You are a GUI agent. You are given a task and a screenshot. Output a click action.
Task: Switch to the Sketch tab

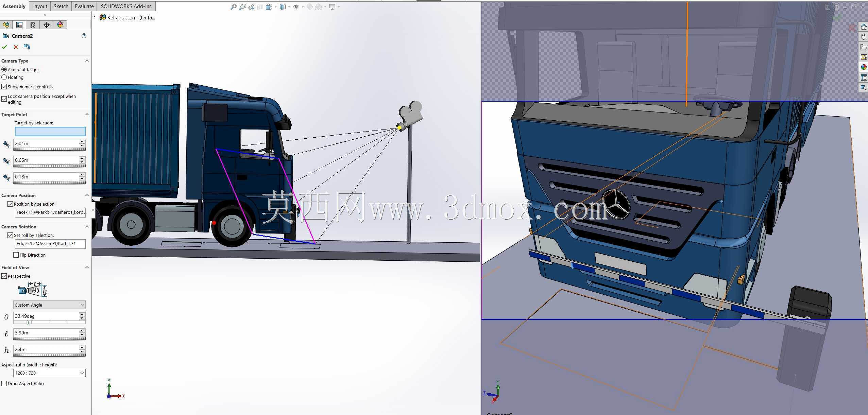point(61,6)
